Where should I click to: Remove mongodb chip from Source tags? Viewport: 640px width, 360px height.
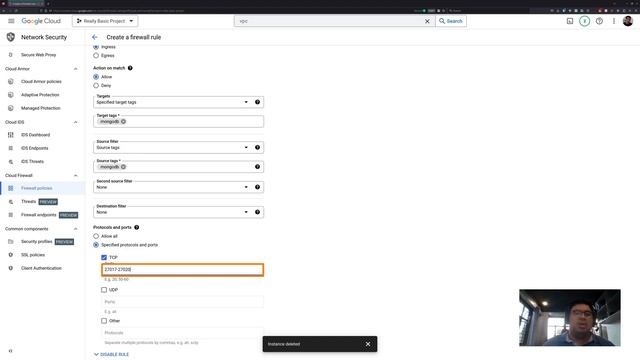[x=123, y=167]
